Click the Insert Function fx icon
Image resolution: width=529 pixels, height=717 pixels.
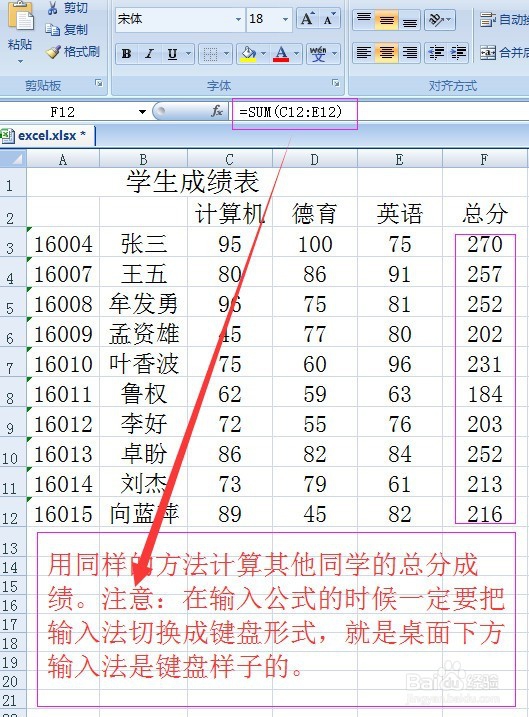(217, 111)
